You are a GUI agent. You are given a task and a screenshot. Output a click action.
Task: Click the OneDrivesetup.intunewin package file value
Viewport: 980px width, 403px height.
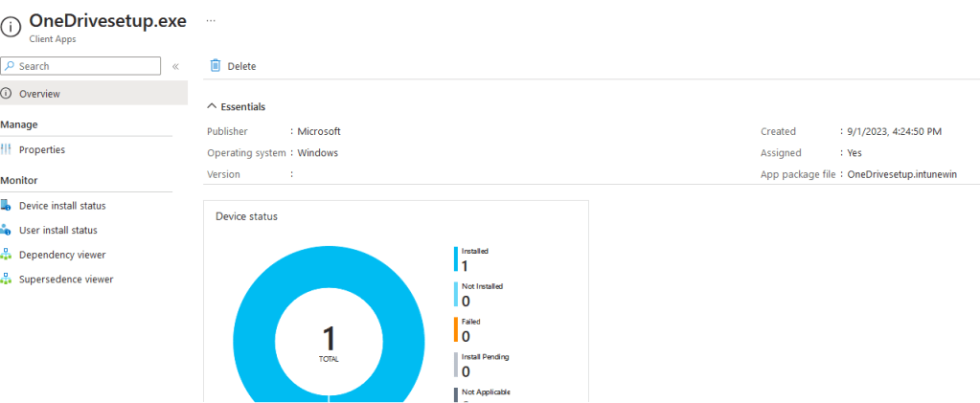(901, 174)
